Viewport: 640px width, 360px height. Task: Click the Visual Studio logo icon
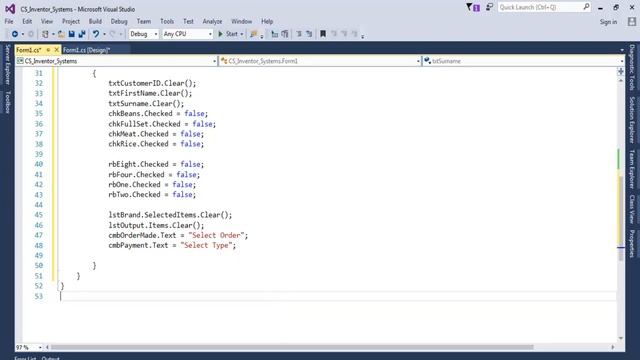click(10, 9)
